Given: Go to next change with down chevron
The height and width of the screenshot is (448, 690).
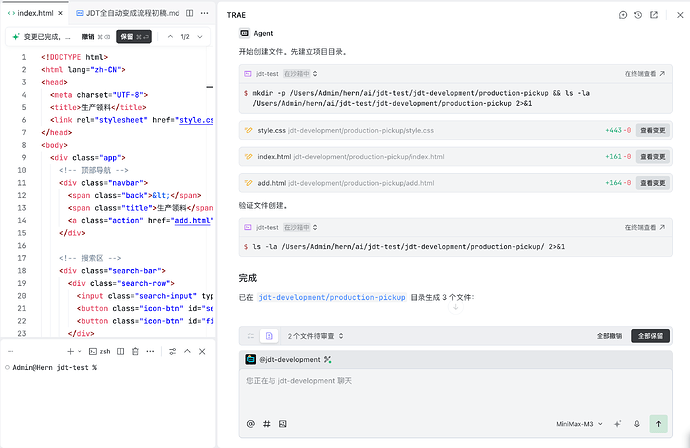Looking at the screenshot, I should point(200,37).
